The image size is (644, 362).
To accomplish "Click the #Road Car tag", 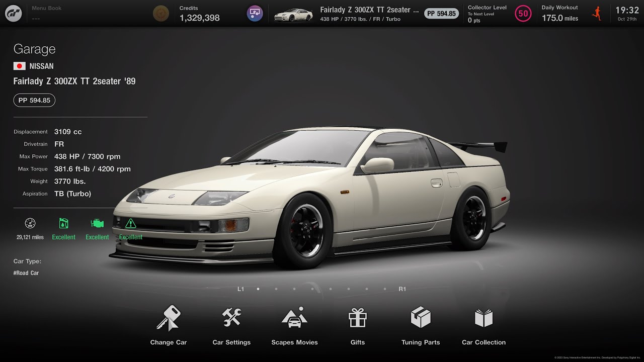I will 26,273.
